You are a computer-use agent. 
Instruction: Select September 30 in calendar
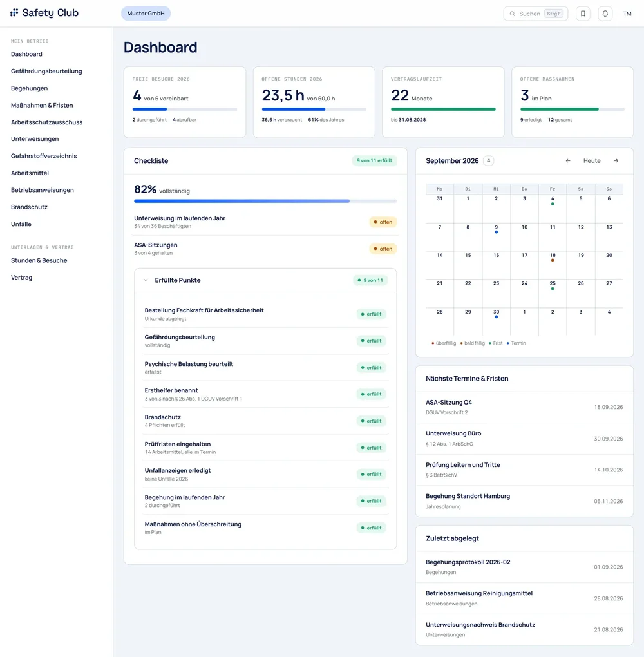click(x=496, y=322)
